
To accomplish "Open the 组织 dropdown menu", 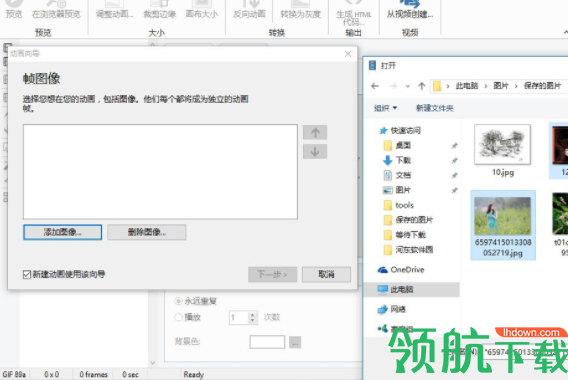I will coord(385,108).
